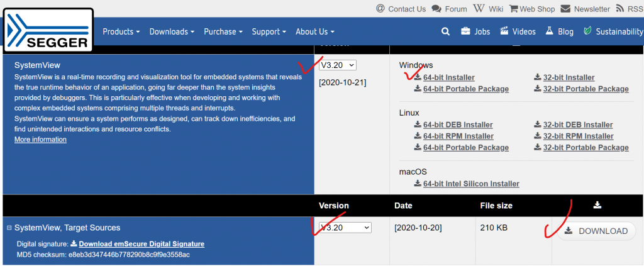Click the Linux section label
Image resolution: width=644 pixels, height=266 pixels.
click(x=409, y=113)
